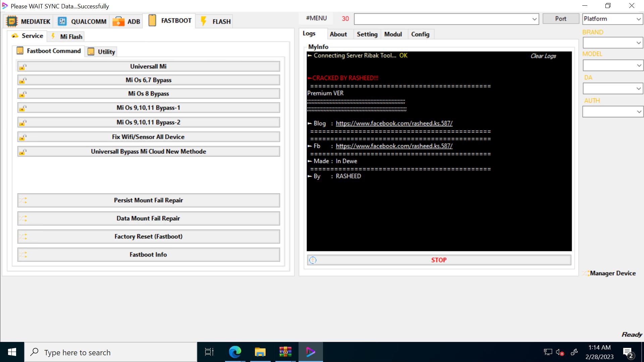The height and width of the screenshot is (362, 644).
Task: Start Persist Mount Fail Repair
Action: 149,200
